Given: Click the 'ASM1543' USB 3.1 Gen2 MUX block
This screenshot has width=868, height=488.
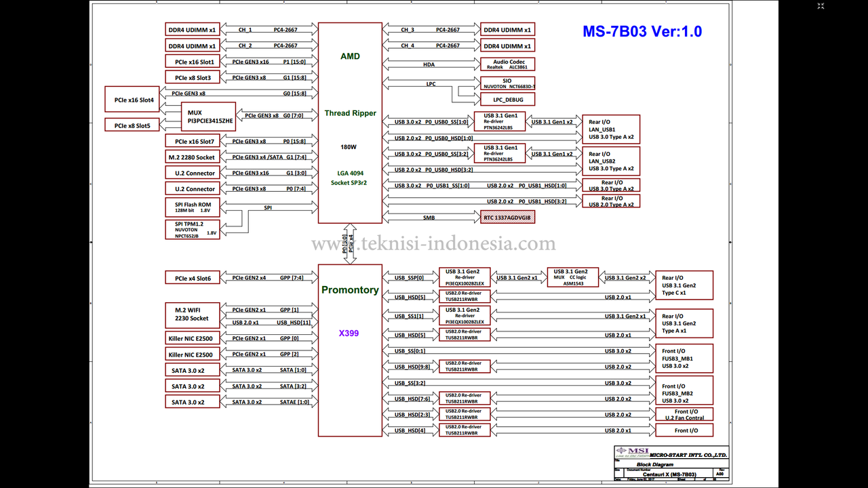Looking at the screenshot, I should [572, 277].
